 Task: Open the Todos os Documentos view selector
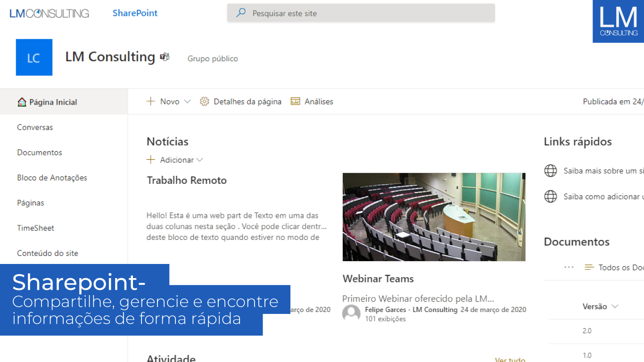[x=621, y=267]
